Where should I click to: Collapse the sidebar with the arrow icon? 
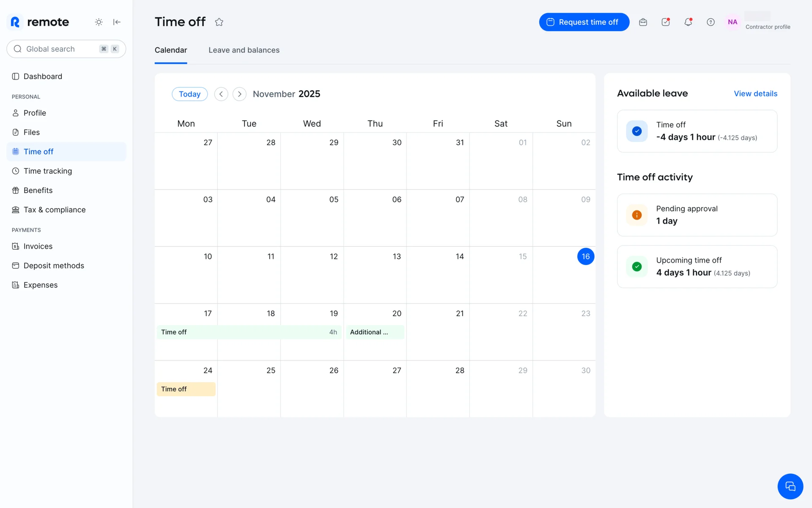pos(117,22)
